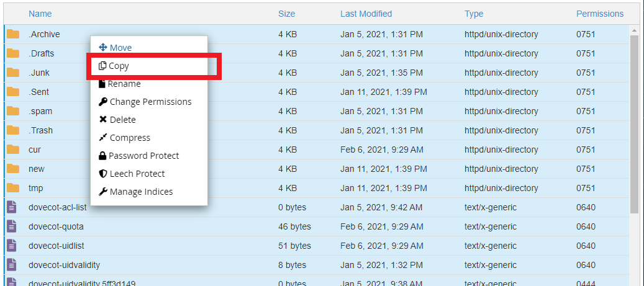This screenshot has width=644, height=286.
Task: Click the dovecot-uidvalidity file icon
Action: pos(12,265)
